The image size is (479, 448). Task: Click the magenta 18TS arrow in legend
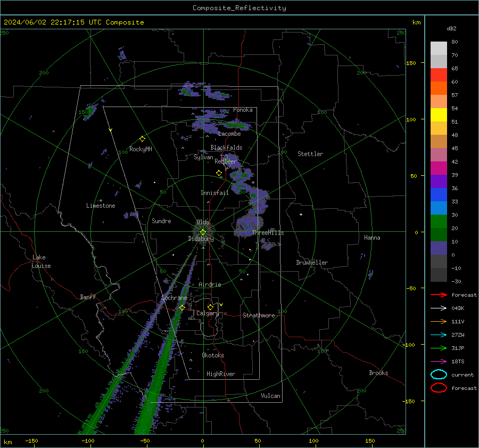(439, 362)
